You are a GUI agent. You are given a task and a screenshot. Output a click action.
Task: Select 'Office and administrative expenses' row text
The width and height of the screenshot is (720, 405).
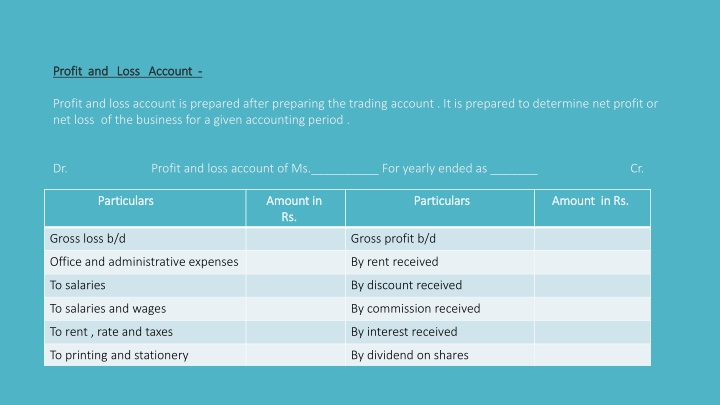(x=144, y=262)
